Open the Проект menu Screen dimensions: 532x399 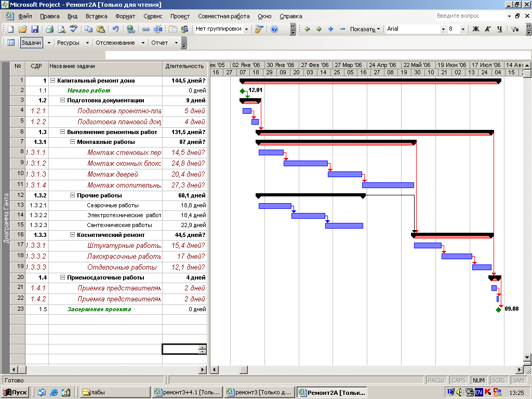click(180, 16)
